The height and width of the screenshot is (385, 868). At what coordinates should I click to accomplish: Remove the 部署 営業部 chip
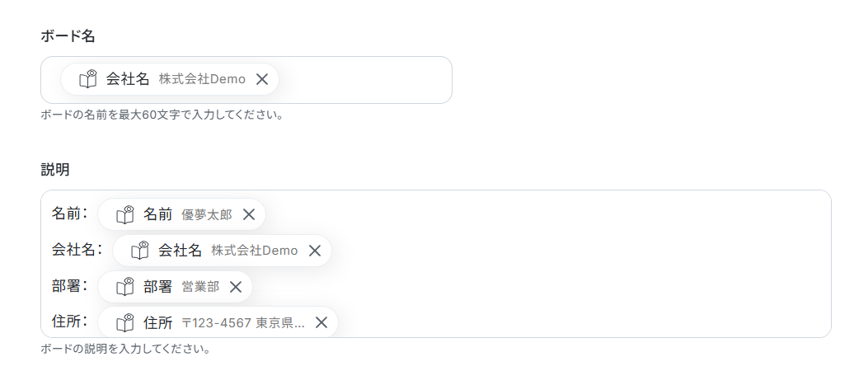pos(236,286)
